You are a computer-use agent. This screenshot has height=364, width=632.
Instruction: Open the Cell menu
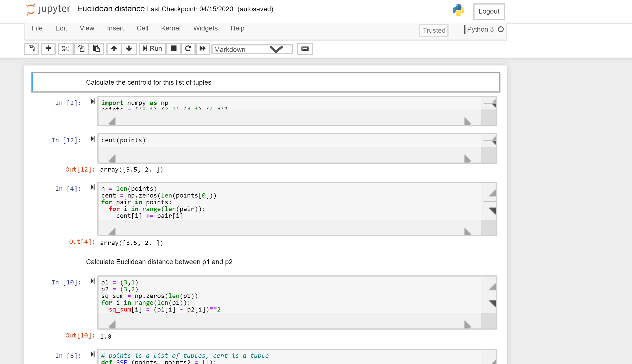coord(142,28)
